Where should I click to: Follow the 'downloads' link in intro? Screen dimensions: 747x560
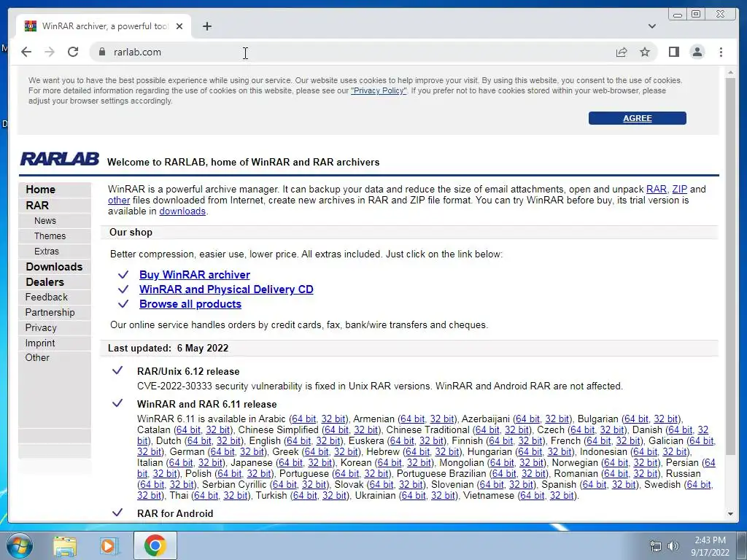pyautogui.click(x=182, y=211)
